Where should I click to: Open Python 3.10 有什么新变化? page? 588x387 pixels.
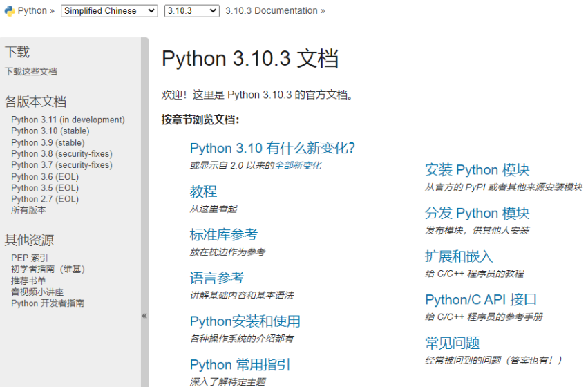tap(272, 148)
